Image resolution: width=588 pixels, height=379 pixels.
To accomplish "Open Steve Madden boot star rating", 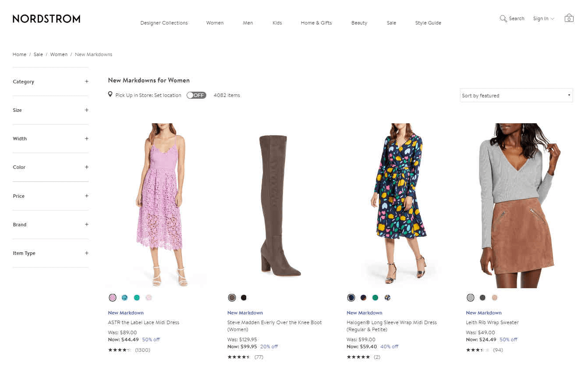I will coord(239,357).
